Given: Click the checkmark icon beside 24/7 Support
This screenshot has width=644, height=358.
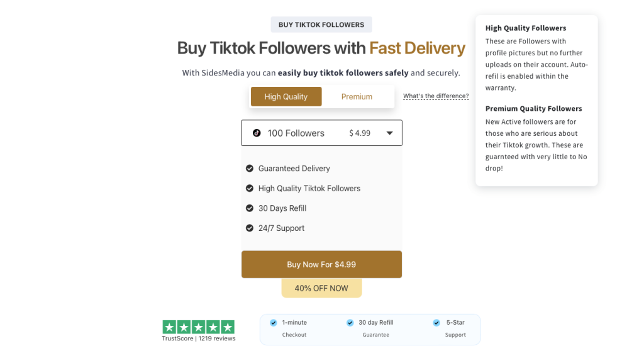Looking at the screenshot, I should click(x=250, y=228).
